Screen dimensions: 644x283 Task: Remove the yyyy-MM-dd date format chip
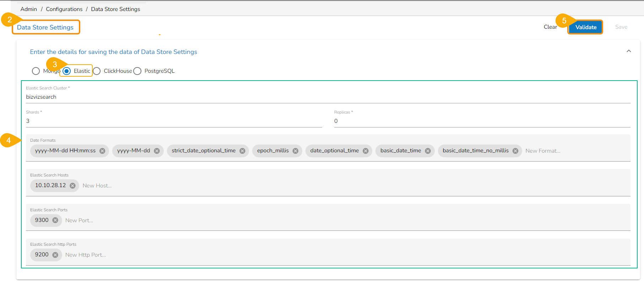(x=157, y=151)
